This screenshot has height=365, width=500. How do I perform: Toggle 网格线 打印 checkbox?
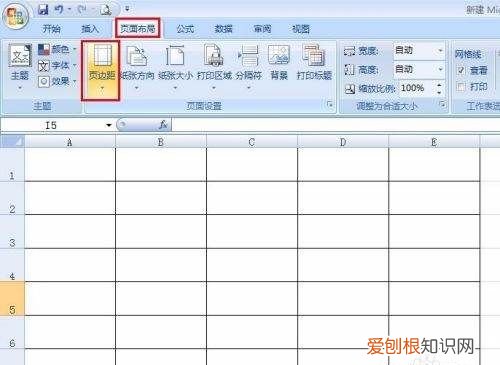[461, 87]
